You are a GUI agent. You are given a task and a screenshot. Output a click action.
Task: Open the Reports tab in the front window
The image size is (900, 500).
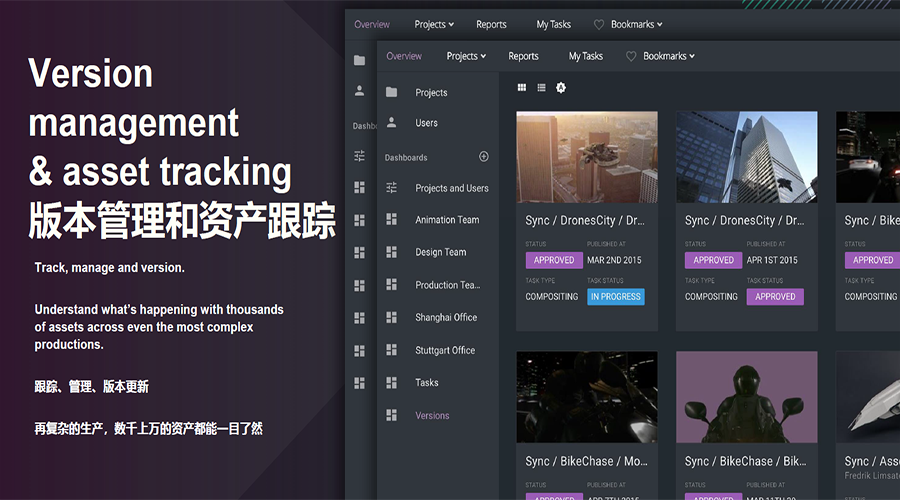tap(523, 56)
